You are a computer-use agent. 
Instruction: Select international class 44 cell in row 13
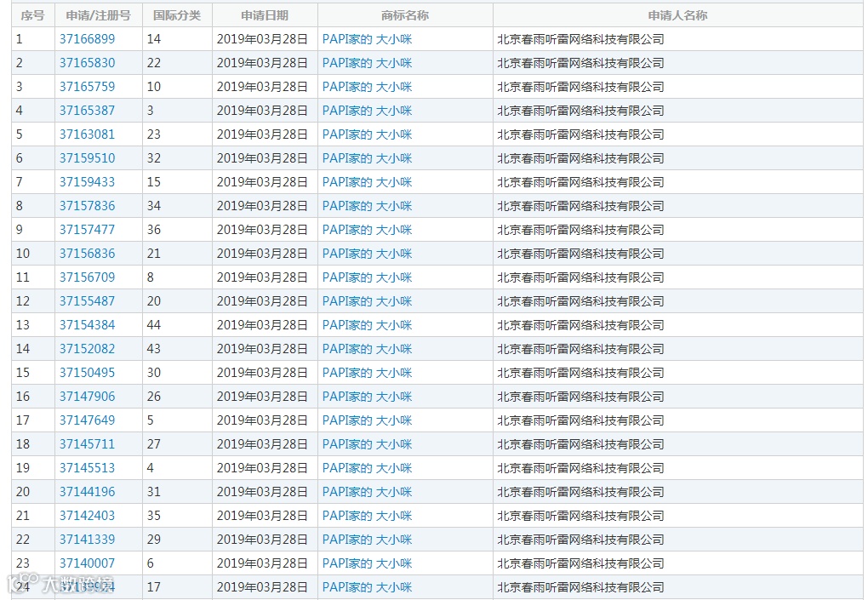pyautogui.click(x=177, y=325)
